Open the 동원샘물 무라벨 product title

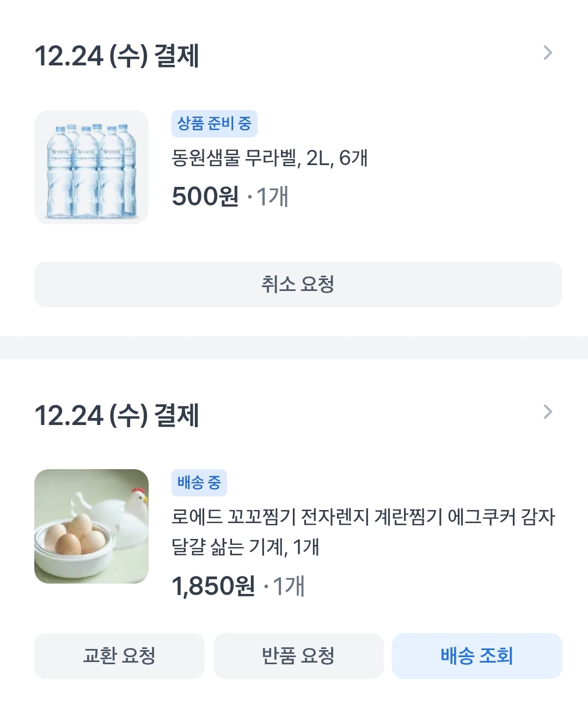click(x=270, y=158)
